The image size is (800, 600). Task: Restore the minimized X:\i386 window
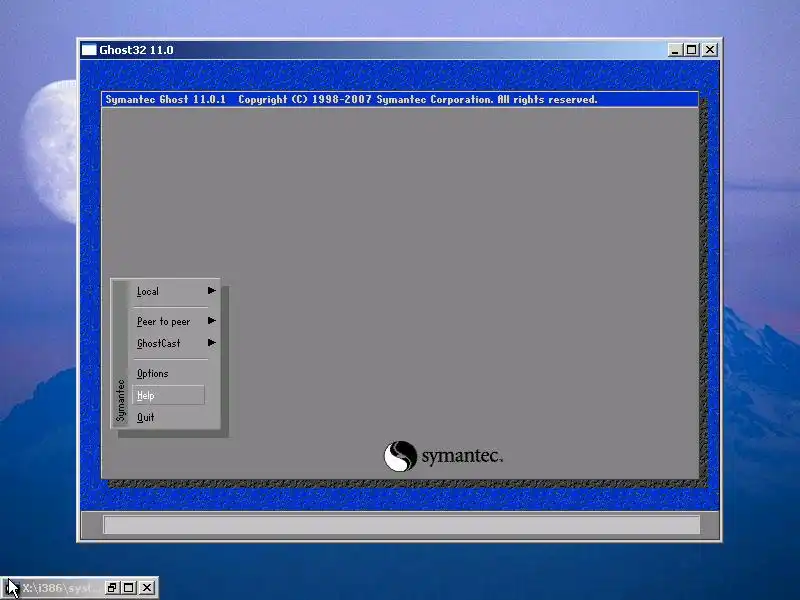click(x=112, y=588)
